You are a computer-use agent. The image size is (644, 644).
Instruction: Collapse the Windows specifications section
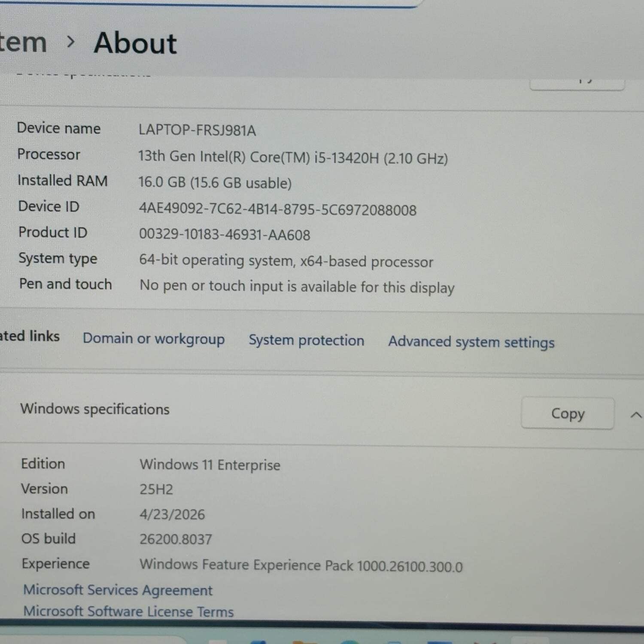[x=636, y=415]
